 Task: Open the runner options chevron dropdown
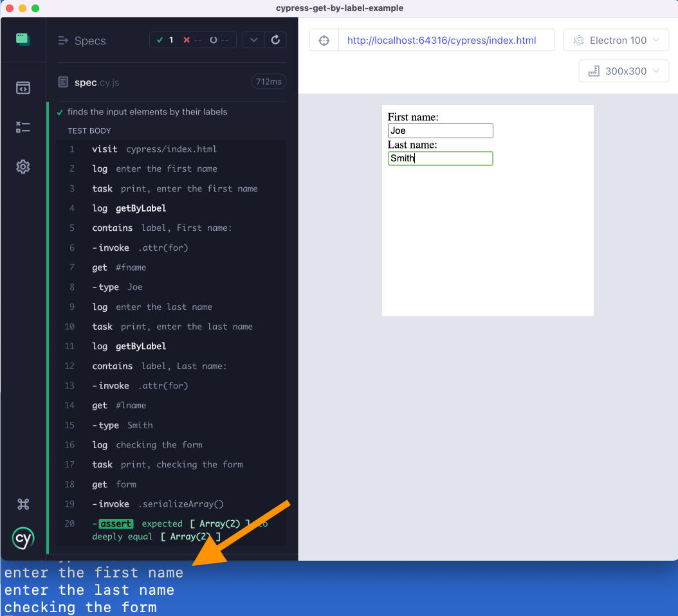[253, 41]
